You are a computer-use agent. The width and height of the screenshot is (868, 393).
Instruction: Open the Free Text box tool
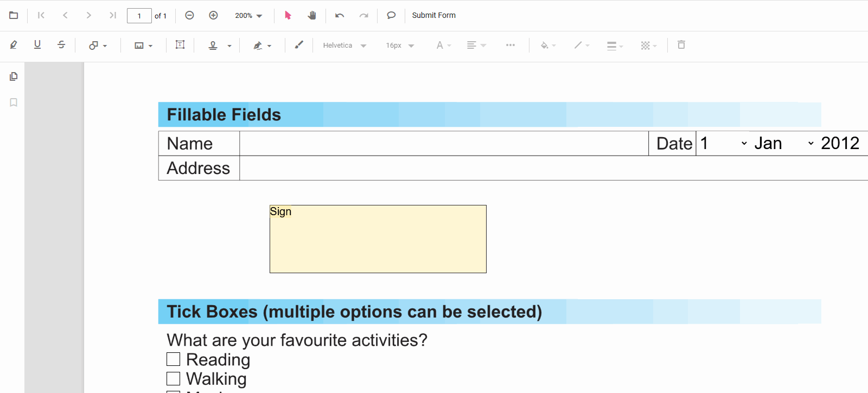(x=180, y=44)
